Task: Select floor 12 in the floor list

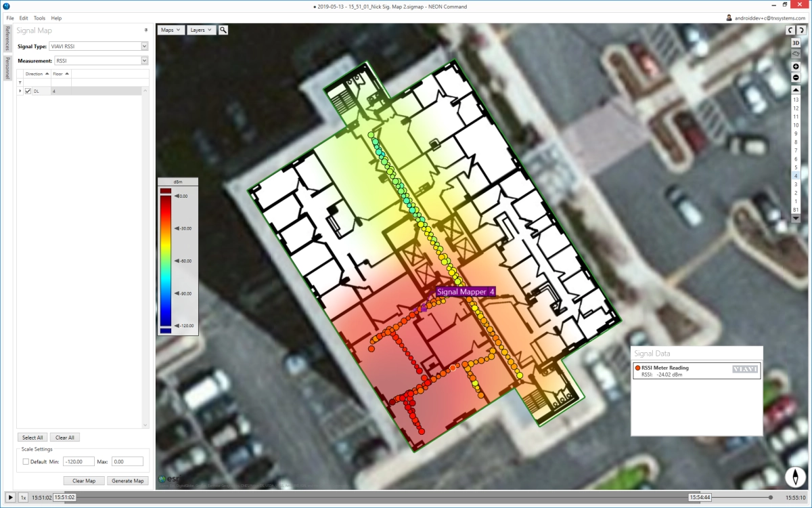Action: 796,108
